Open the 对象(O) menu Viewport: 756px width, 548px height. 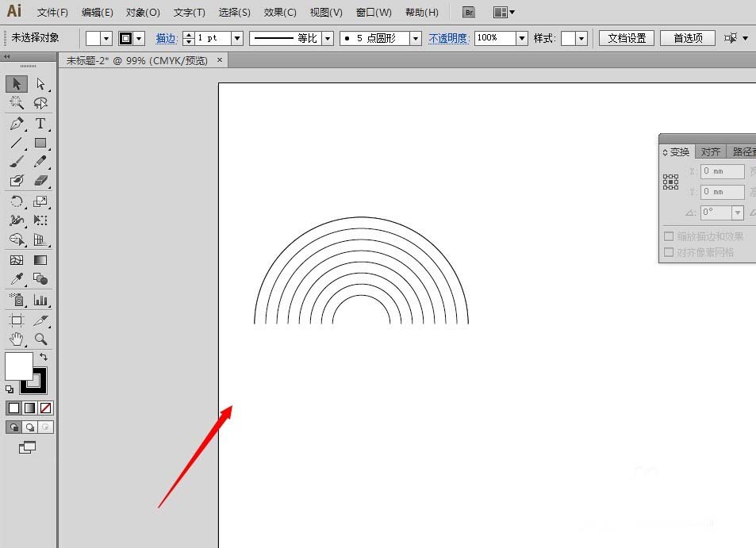(143, 13)
